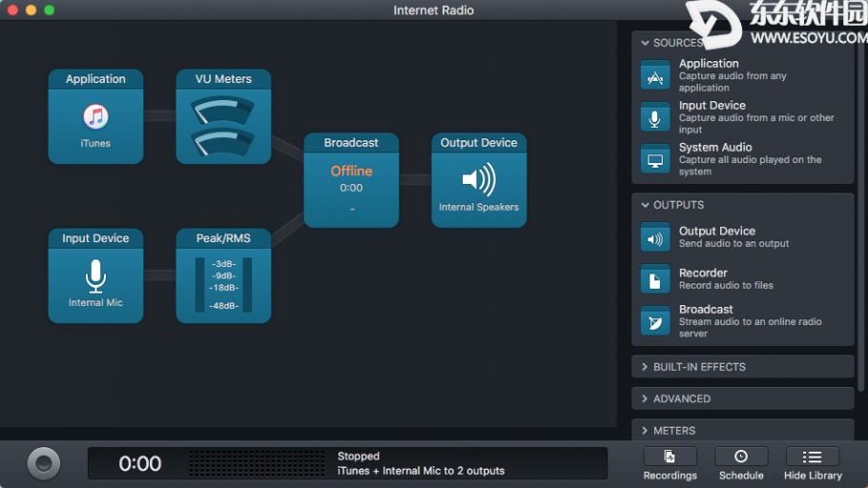This screenshot has height=488, width=868.
Task: Expand the ADVANCED section
Action: point(743,399)
